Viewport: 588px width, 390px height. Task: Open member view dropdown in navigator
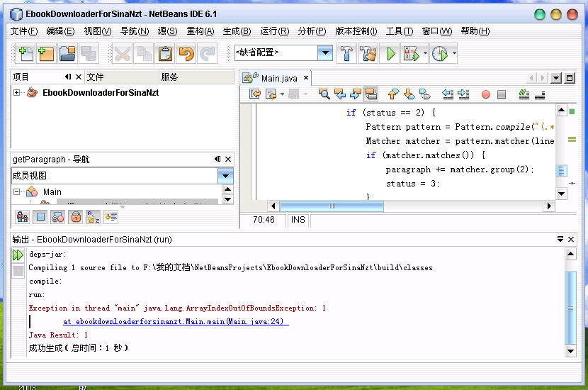coord(225,176)
